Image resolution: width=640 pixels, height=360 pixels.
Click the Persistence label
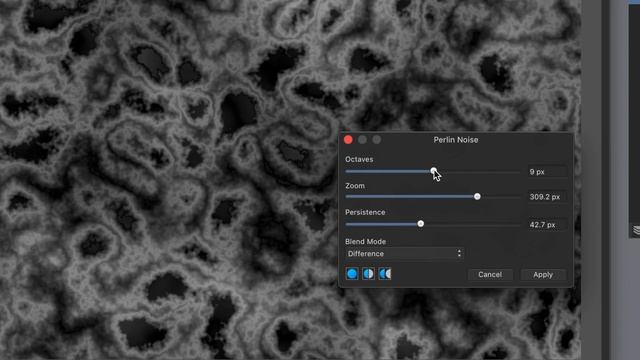click(365, 212)
